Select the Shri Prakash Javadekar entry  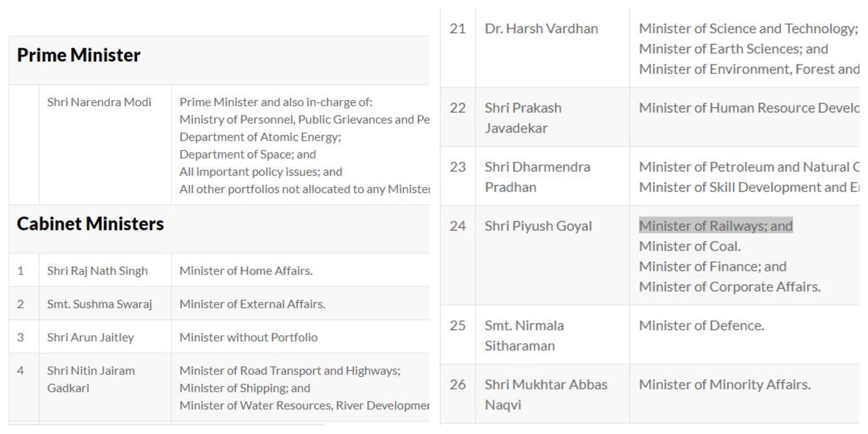pos(523,118)
